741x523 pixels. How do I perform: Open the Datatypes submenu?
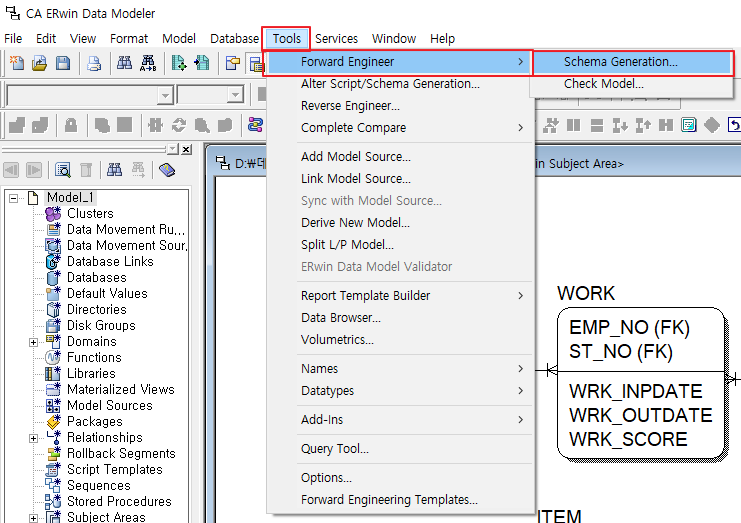click(400, 391)
